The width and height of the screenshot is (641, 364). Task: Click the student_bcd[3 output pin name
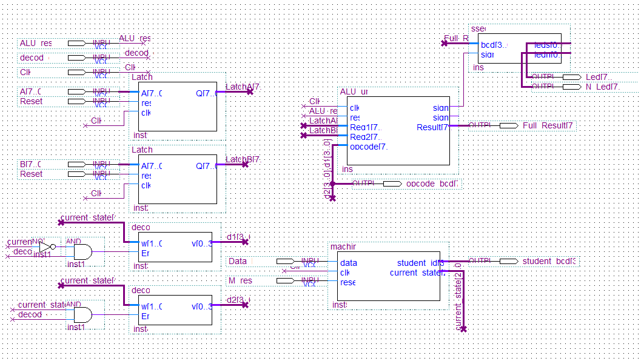[x=549, y=261]
